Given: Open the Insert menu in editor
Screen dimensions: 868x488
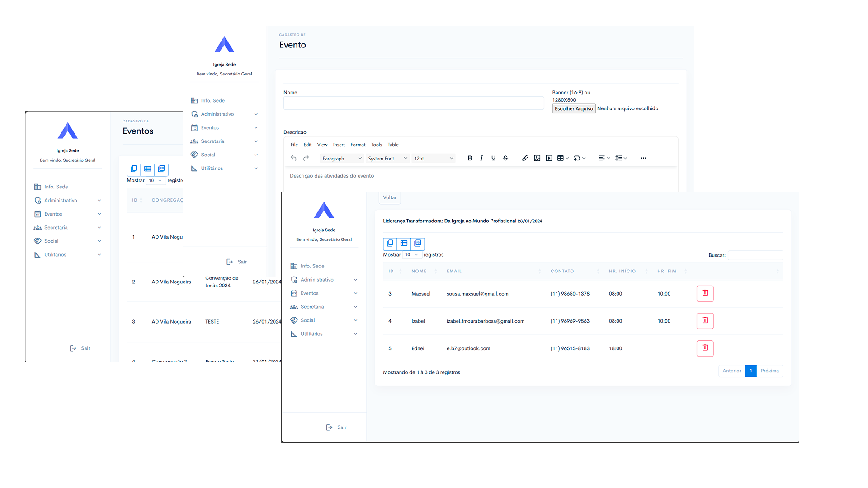Looking at the screenshot, I should click(x=339, y=145).
